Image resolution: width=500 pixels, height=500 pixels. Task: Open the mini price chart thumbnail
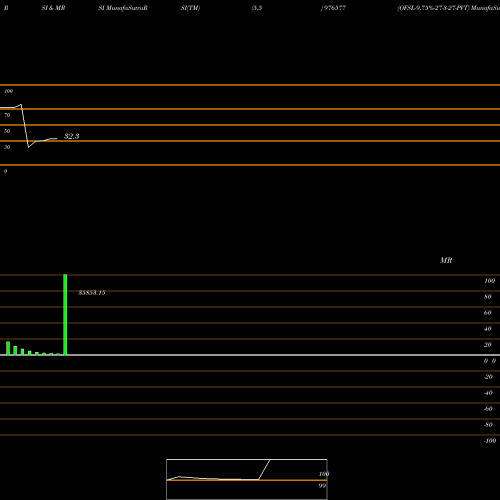[247, 479]
